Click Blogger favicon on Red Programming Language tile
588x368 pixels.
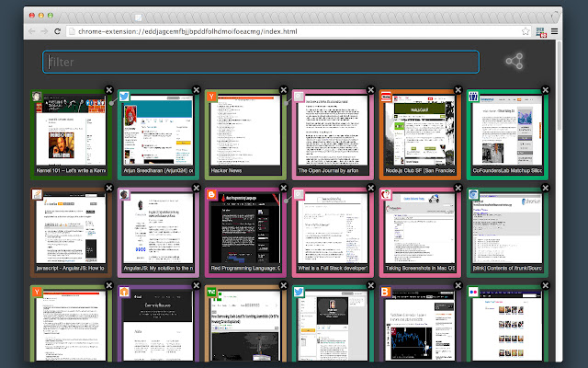click(211, 194)
